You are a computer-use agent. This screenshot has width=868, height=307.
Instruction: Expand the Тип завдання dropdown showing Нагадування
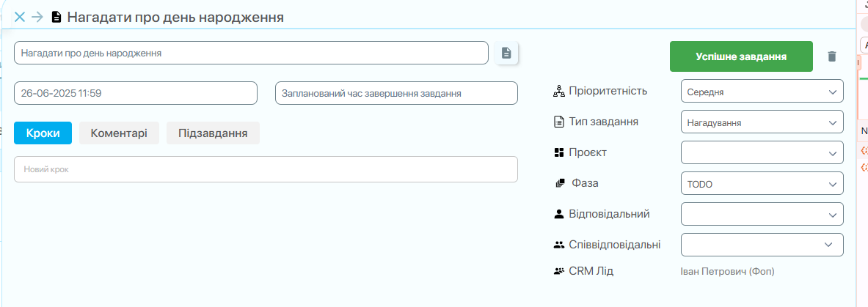point(762,122)
